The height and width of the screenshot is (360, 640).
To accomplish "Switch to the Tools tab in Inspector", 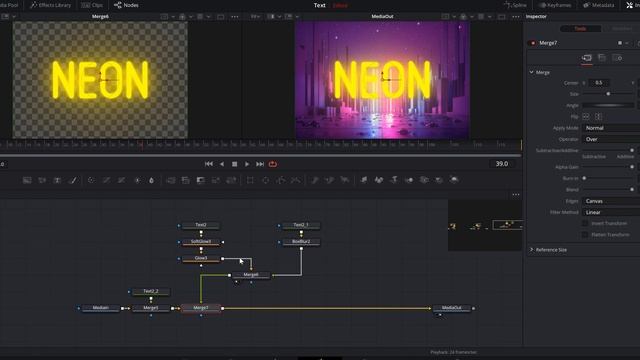I will (x=580, y=29).
